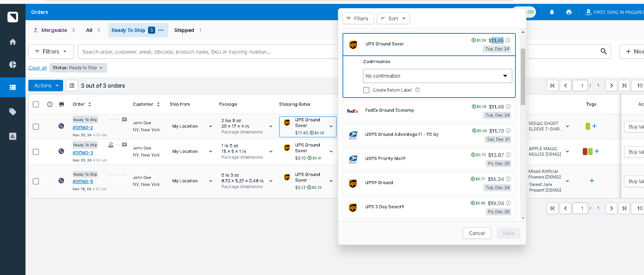The width and height of the screenshot is (644, 275).
Task: Open order #DEMO-3 link
Action: coord(83,153)
